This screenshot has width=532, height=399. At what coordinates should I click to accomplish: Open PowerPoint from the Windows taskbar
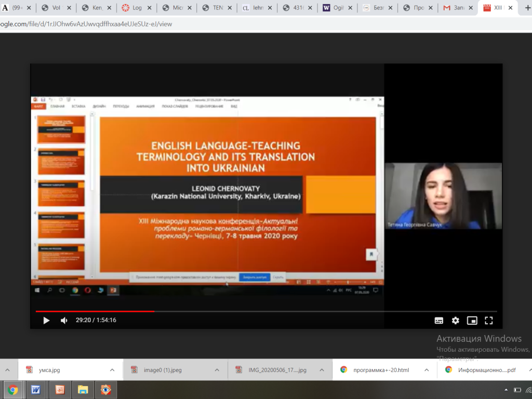click(60, 390)
